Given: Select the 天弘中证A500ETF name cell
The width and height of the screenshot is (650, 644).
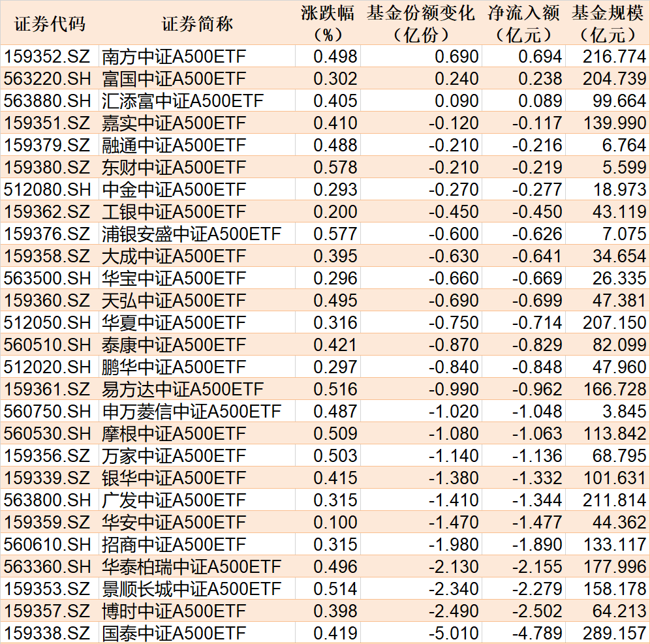Looking at the screenshot, I should [x=197, y=300].
